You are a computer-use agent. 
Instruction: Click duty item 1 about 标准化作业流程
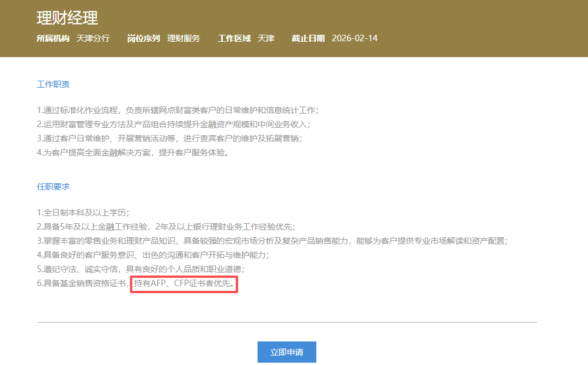coord(178,110)
